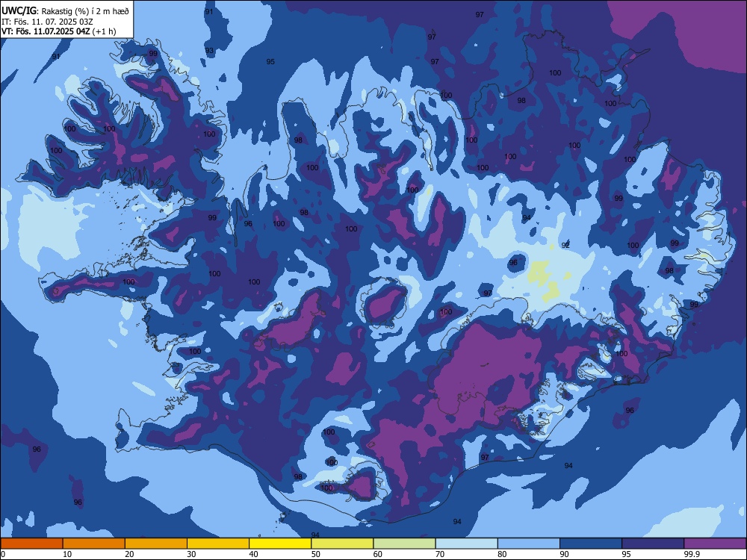This screenshot has width=747, height=560.
Task: Click the pale blue 70–80 legend swatch
Action: coord(466,544)
